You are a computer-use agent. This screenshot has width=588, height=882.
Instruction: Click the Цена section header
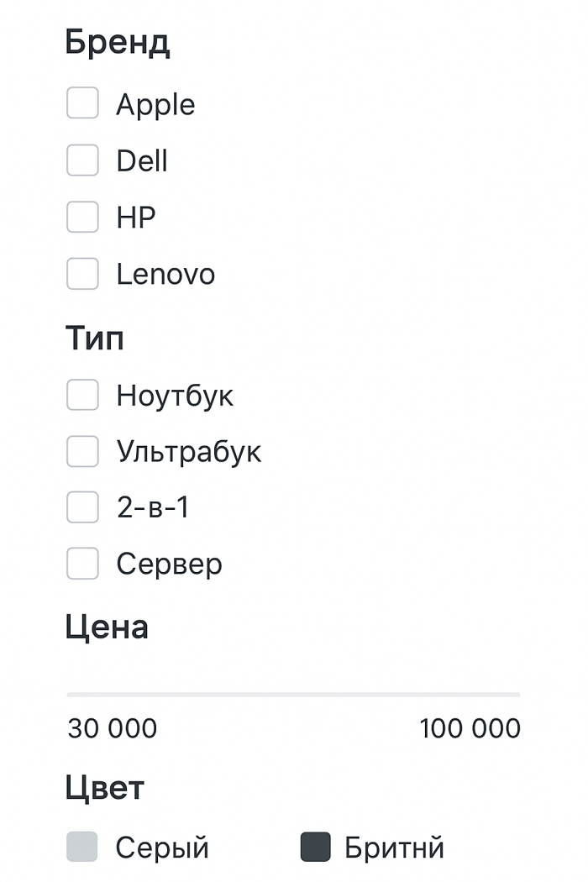108,627
